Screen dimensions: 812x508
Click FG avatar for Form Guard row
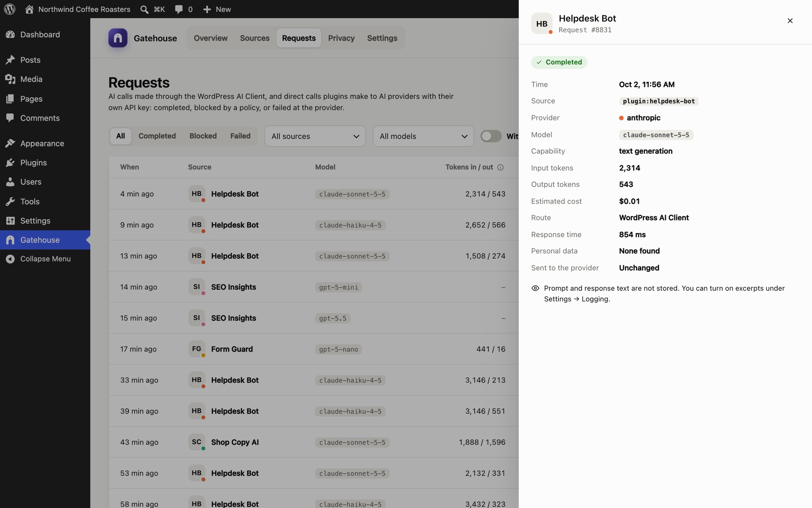[x=197, y=349]
